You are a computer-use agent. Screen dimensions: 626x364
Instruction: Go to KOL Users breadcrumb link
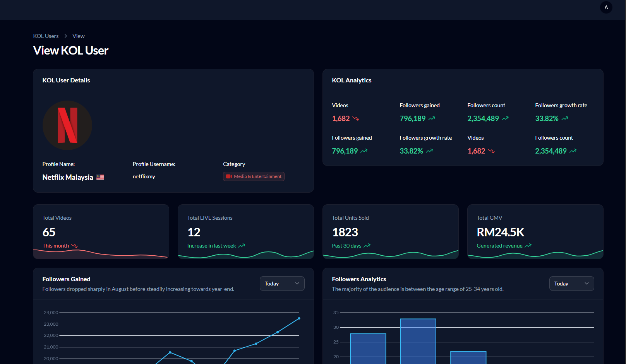[46, 36]
